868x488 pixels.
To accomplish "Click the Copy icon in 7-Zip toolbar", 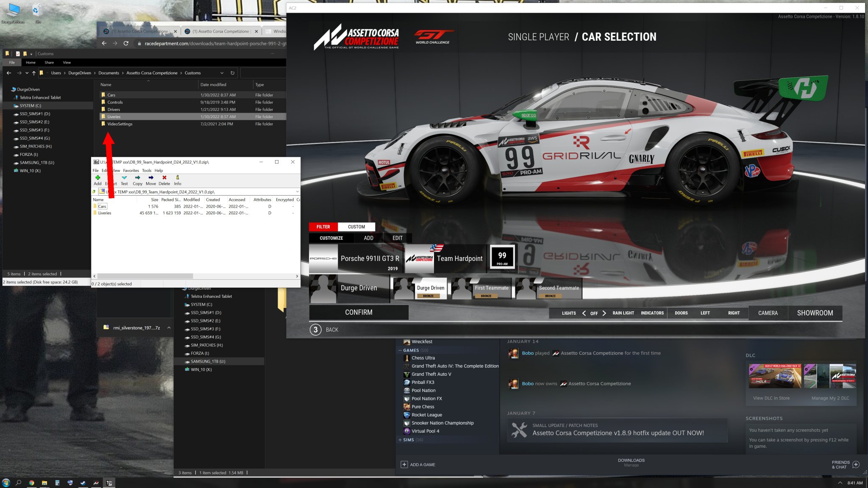I will [137, 177].
